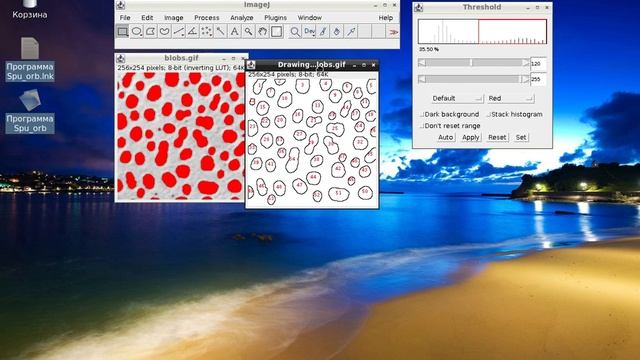Select the Eyedropper toolbar icon
This screenshot has width=640, height=360.
coord(351,31)
